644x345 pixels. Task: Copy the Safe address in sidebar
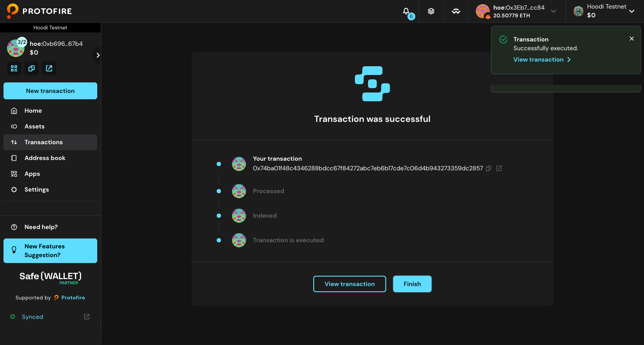click(32, 68)
